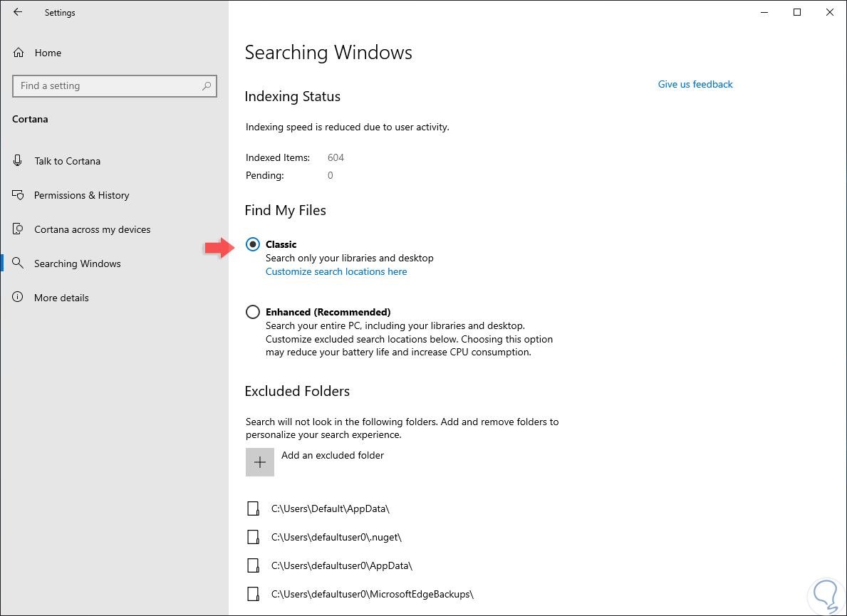Click the Permissions & History shield icon
847x616 pixels.
19,195
